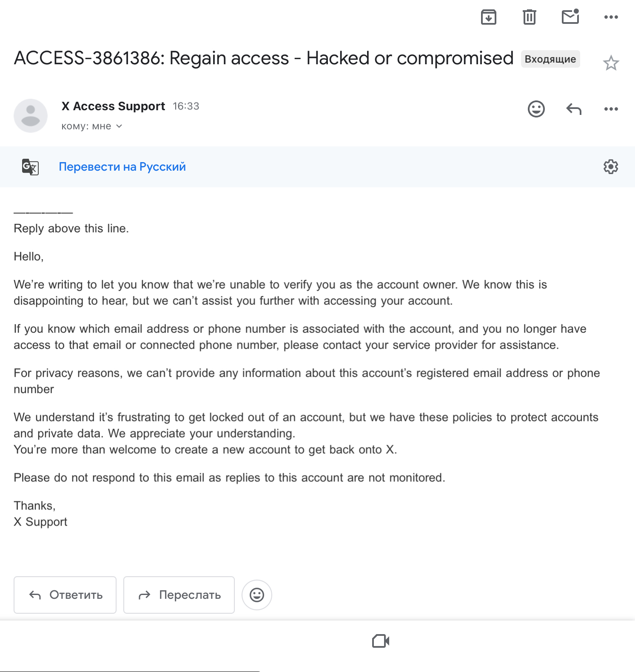Click the sender name X Access Support
The height and width of the screenshot is (672, 635).
113,106
